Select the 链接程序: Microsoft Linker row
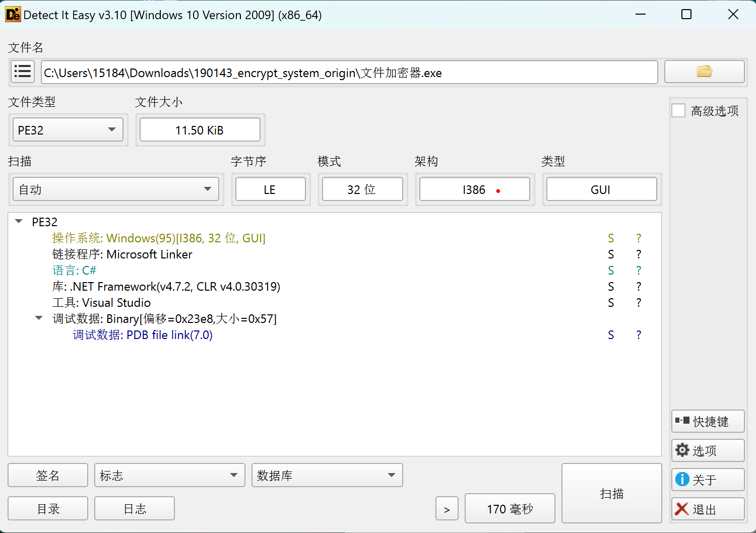 (x=335, y=254)
